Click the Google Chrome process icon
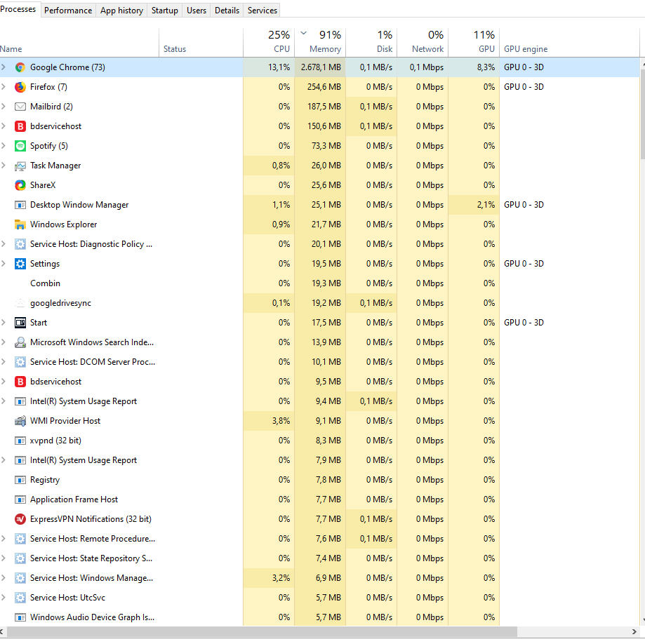 click(20, 67)
